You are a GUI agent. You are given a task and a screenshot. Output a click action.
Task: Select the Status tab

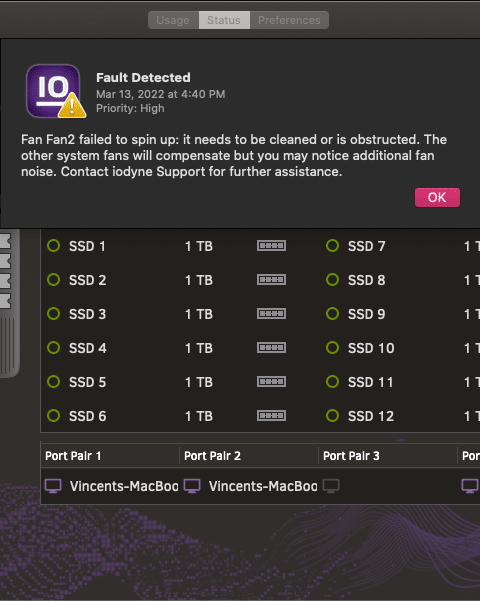coord(224,20)
